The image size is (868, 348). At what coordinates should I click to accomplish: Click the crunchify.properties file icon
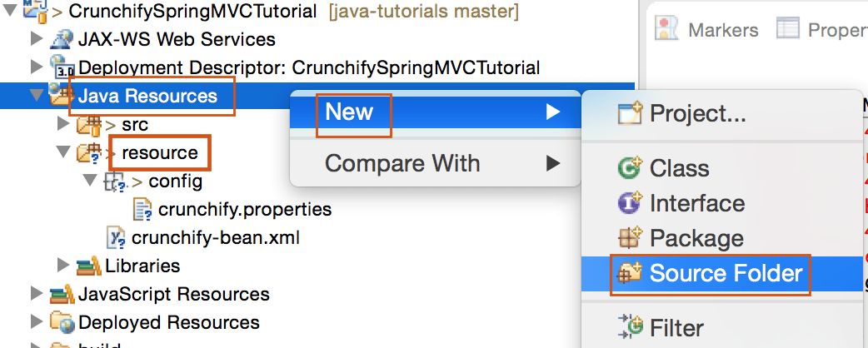143,209
